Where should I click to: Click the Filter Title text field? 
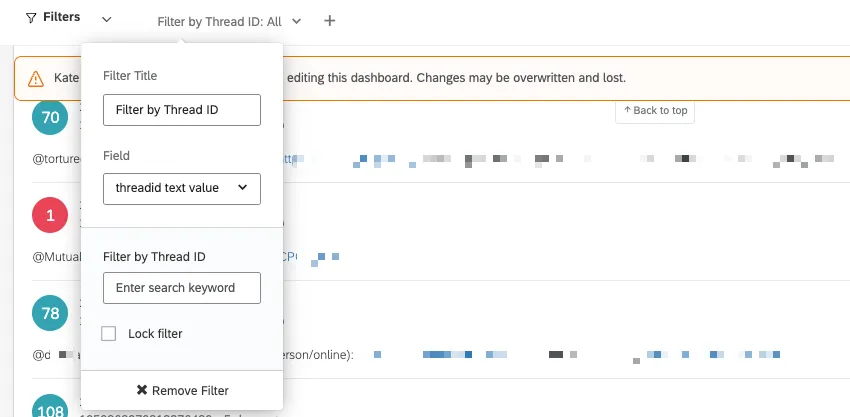(181, 110)
